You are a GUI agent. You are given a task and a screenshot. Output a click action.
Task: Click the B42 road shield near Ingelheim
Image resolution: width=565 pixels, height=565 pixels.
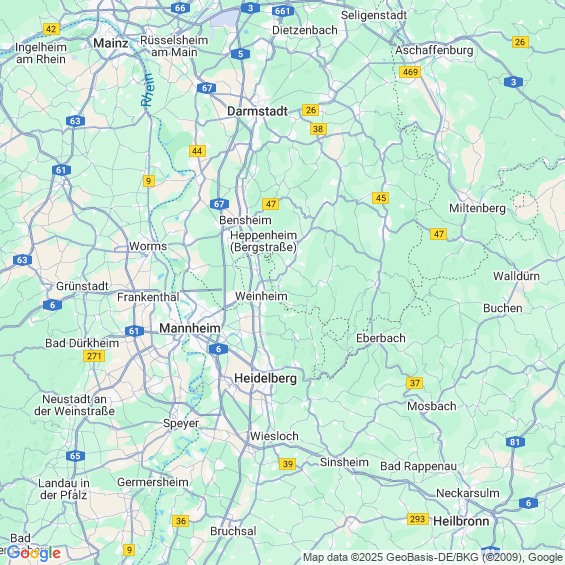click(x=51, y=29)
